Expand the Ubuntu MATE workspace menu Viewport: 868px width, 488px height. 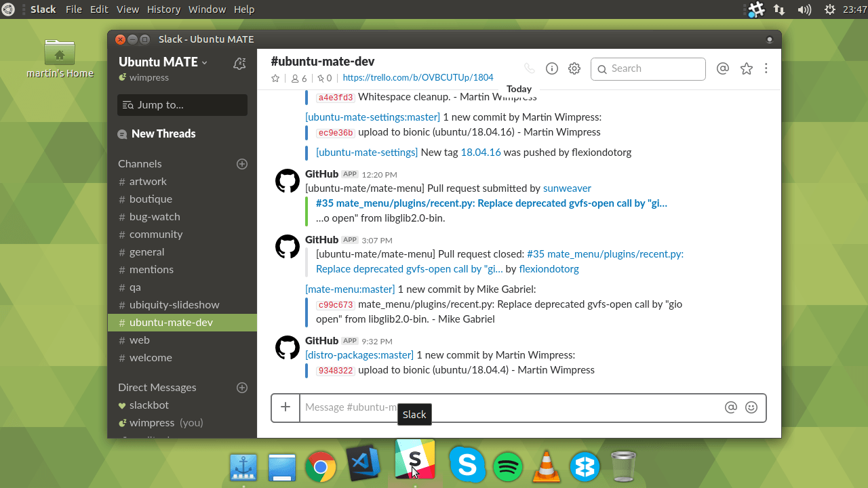[x=163, y=62]
